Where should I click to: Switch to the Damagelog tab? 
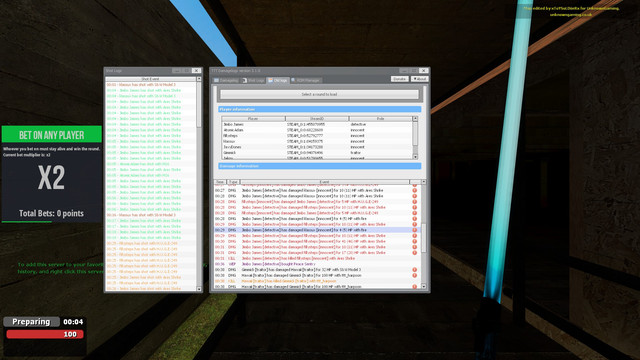[x=226, y=80]
